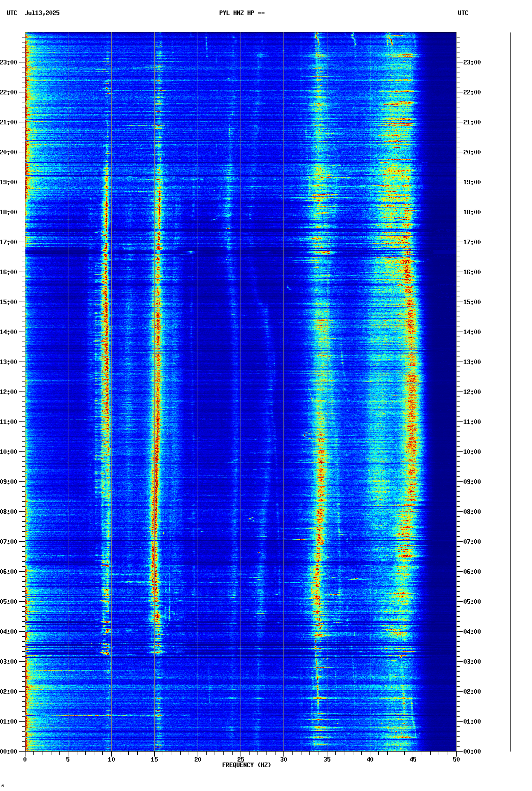Click the frequency axis tick label 30
Image resolution: width=532 pixels, height=791 pixels.
(283, 760)
